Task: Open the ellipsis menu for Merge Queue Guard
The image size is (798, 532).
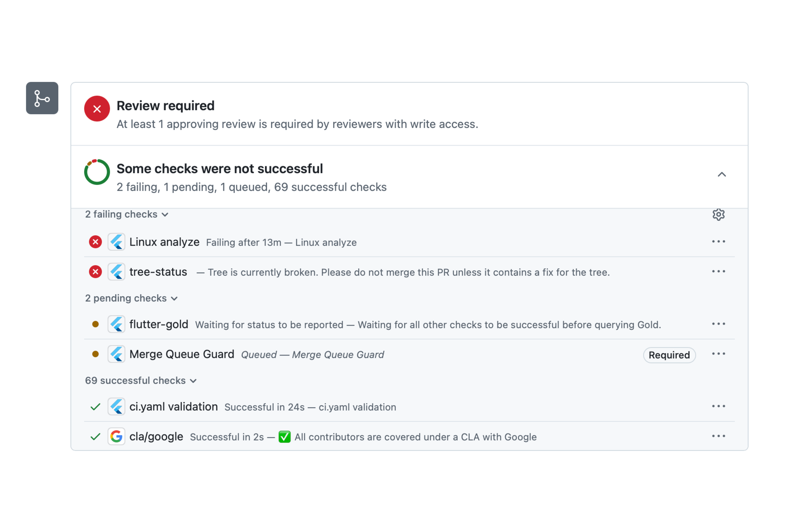Action: (x=719, y=354)
